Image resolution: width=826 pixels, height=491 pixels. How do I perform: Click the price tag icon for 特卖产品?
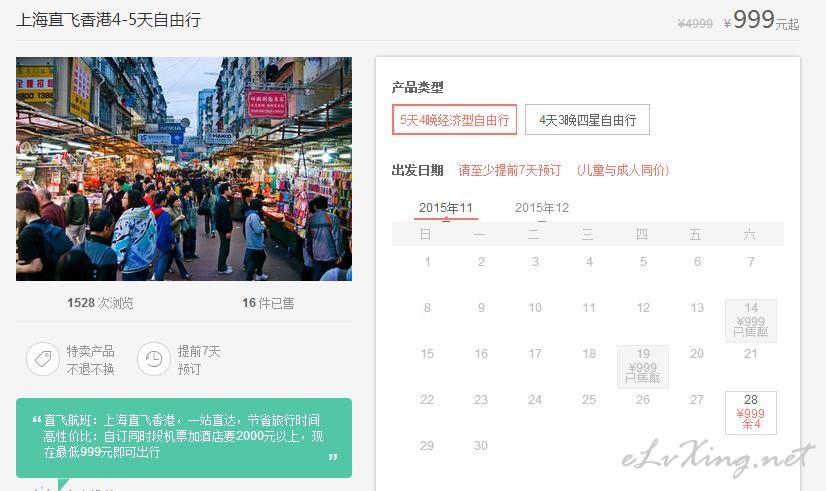point(43,359)
